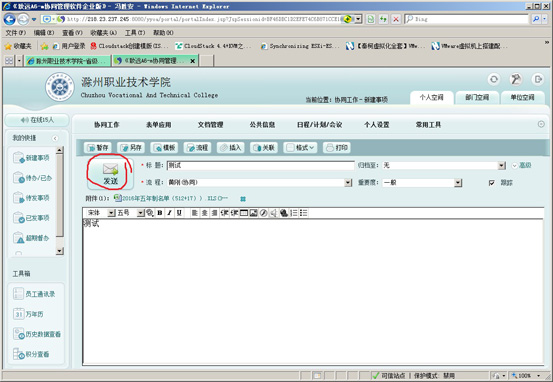
Task: Click the 标题 title input field
Action: pyautogui.click(x=260, y=165)
